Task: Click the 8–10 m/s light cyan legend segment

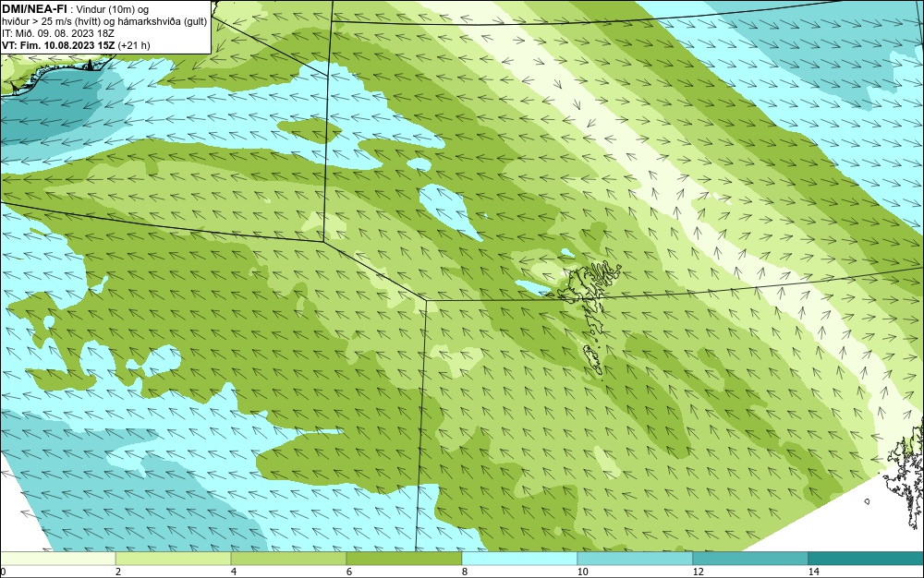Action: 519,559
